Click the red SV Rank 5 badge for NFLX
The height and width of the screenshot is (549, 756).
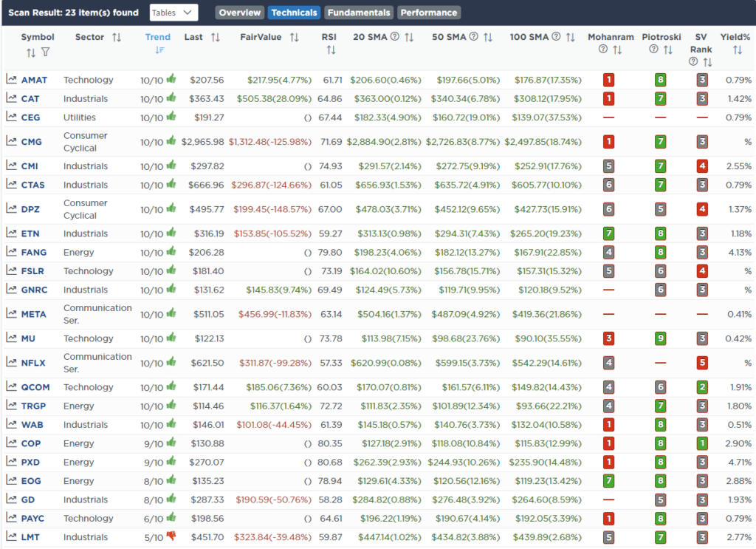702,363
